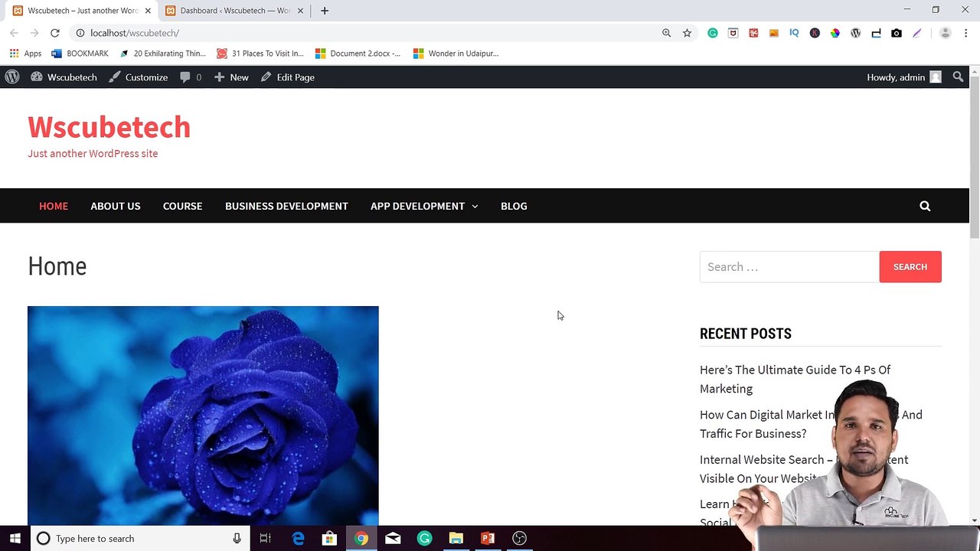
Task: Focus the sidebar Search input field
Action: [789, 267]
